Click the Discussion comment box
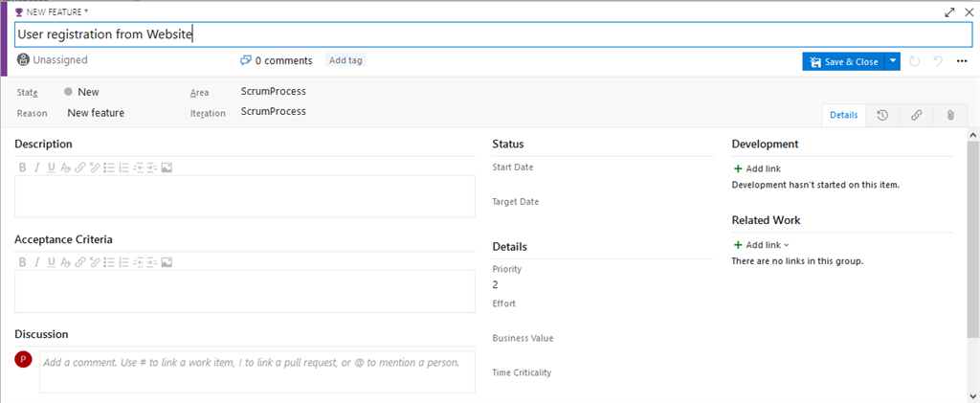This screenshot has width=980, height=403. point(256,370)
